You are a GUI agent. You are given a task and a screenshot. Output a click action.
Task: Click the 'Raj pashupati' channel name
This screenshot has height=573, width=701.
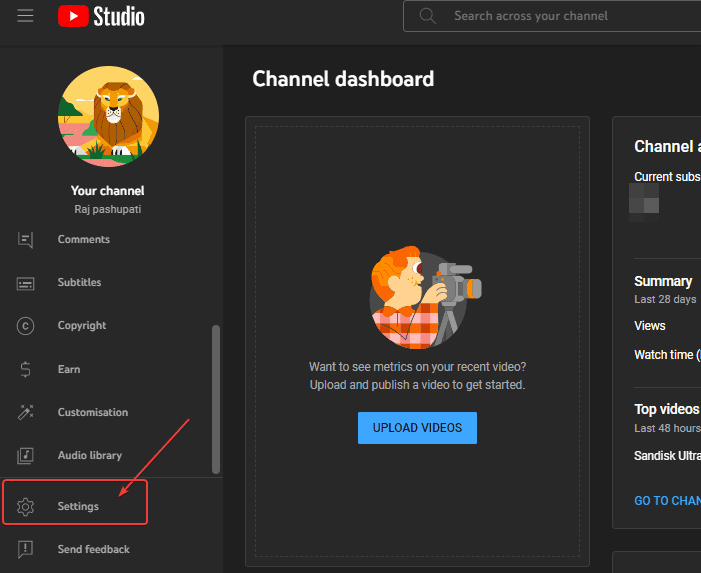tap(108, 209)
